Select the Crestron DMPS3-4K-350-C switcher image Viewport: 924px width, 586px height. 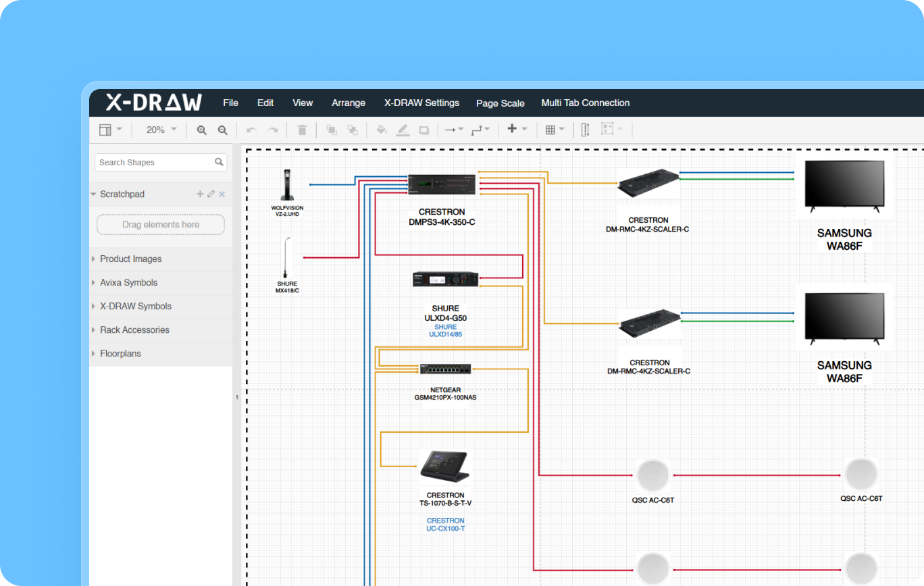442,185
